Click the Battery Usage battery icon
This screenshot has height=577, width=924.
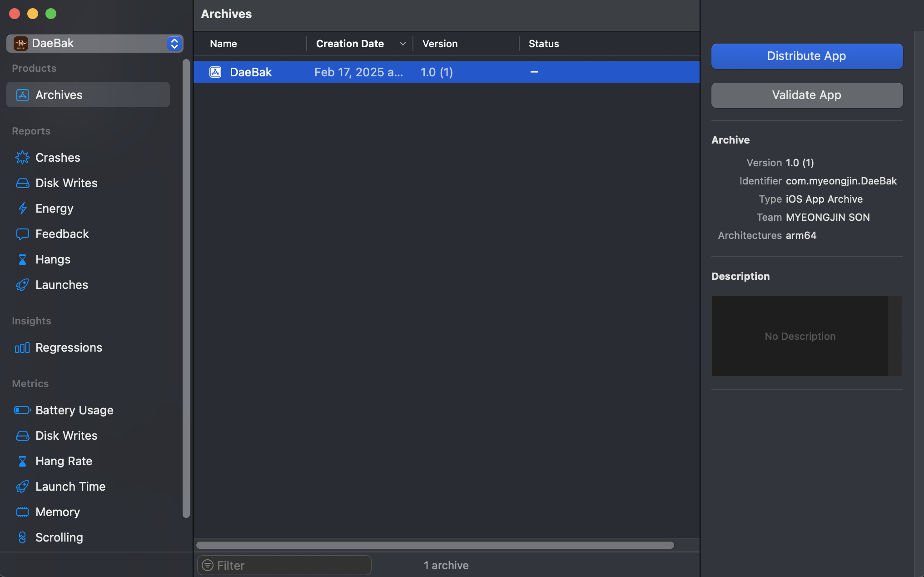click(x=22, y=410)
